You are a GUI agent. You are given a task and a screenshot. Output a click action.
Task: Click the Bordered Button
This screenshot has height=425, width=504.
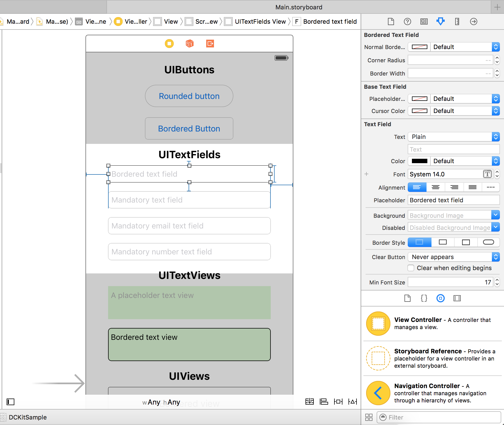pos(189,128)
